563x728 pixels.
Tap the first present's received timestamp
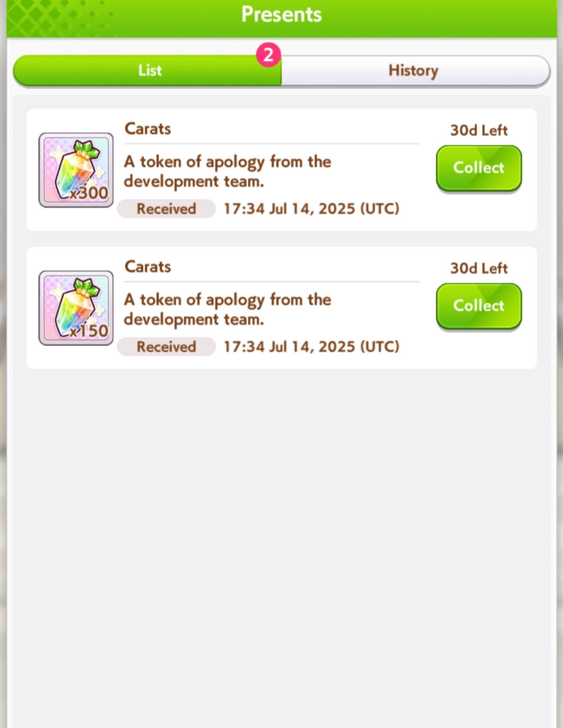tap(312, 209)
